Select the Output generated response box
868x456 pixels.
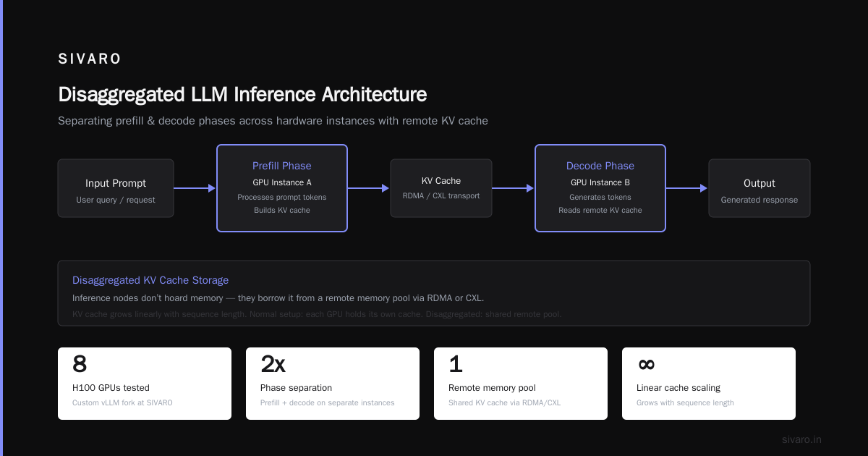tap(759, 188)
